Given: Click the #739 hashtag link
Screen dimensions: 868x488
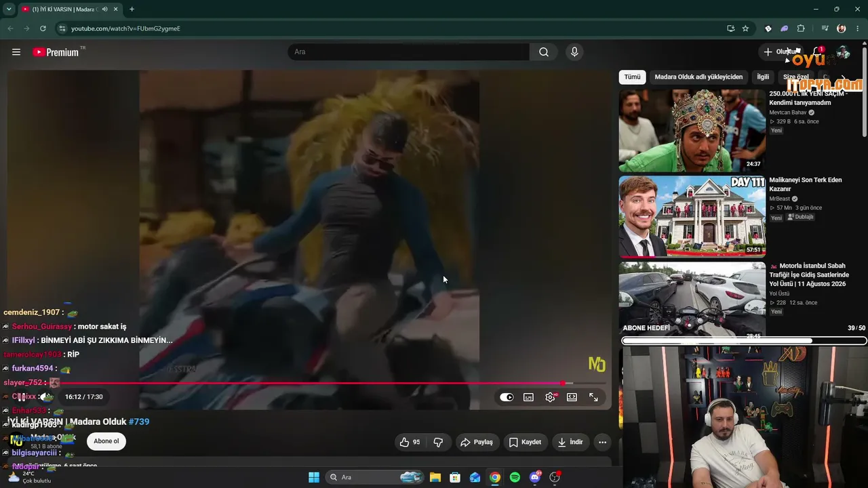Looking at the screenshot, I should [139, 422].
